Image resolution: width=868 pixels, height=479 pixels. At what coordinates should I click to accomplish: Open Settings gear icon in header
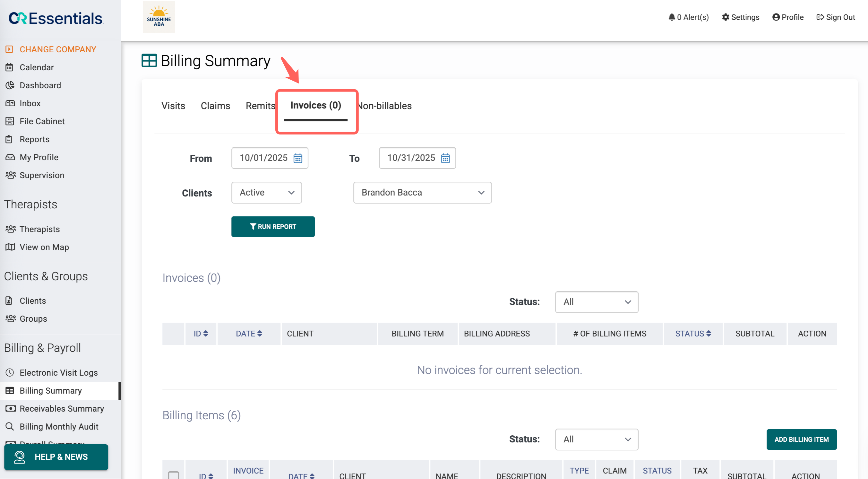[x=725, y=17]
